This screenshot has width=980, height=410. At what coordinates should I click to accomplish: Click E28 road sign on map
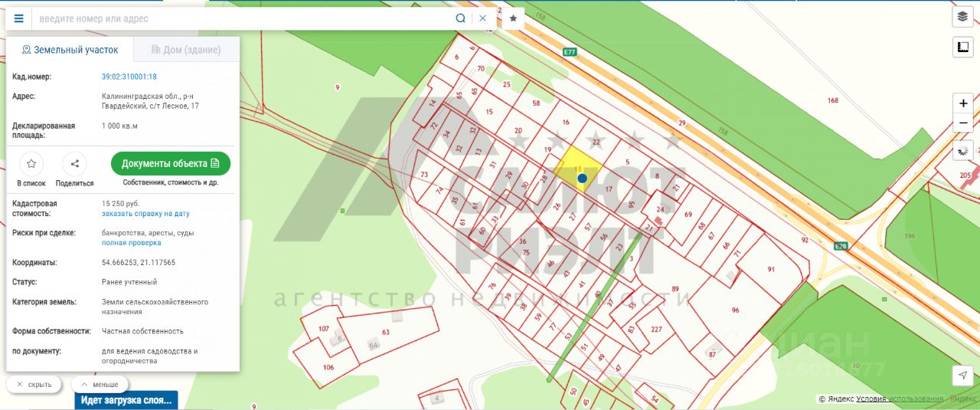coord(841,245)
